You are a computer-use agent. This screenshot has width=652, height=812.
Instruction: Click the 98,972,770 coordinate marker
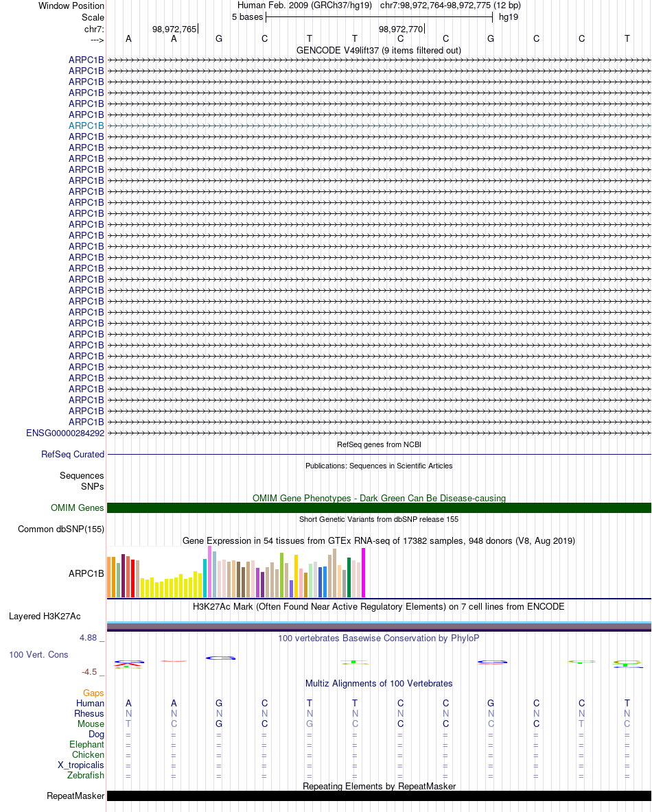(x=401, y=29)
